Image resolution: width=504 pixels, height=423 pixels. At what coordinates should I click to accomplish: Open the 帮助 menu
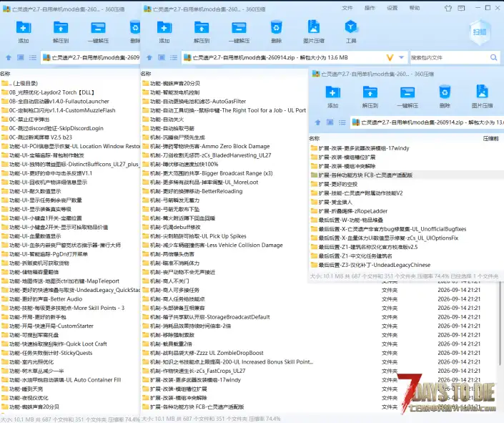tap(415, 8)
